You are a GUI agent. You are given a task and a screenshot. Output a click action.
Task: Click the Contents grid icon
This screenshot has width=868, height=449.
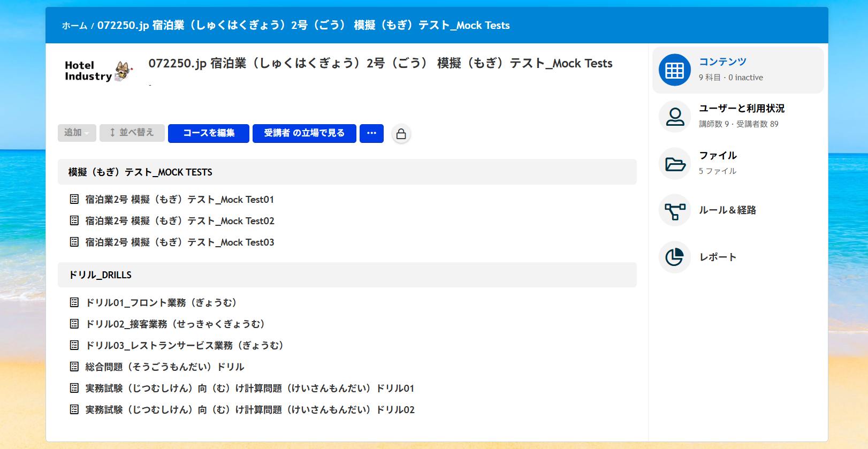[x=674, y=70]
